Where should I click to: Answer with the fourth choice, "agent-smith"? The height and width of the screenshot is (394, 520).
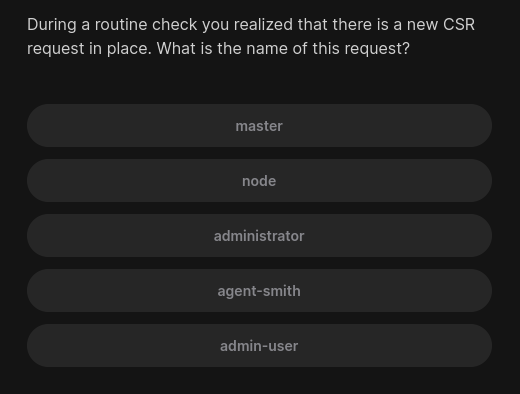point(259,291)
